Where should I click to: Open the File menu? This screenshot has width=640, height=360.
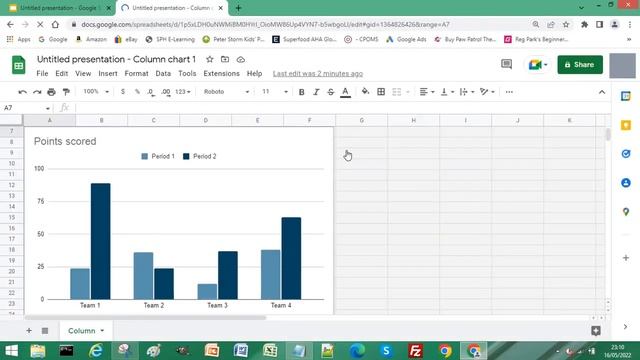42,73
